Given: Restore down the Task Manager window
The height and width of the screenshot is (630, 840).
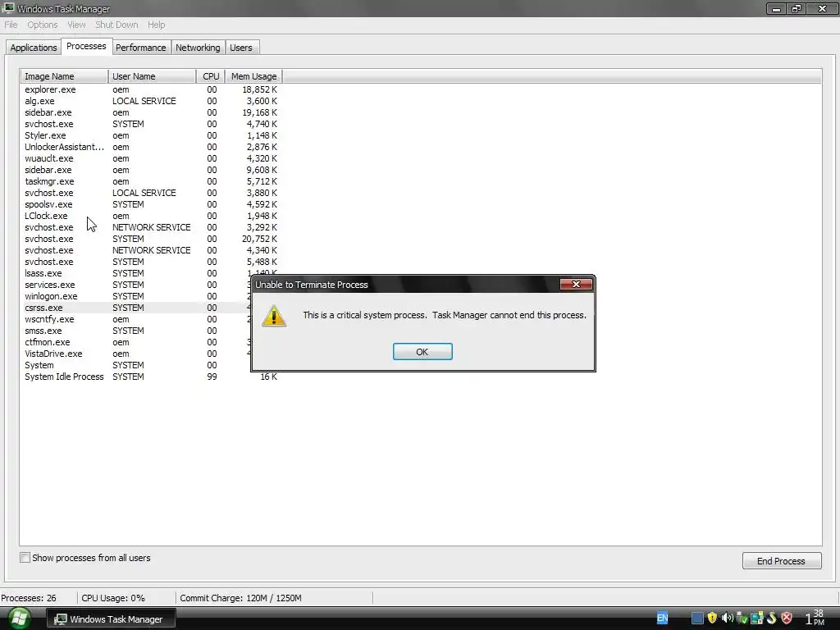Looking at the screenshot, I should click(x=797, y=8).
